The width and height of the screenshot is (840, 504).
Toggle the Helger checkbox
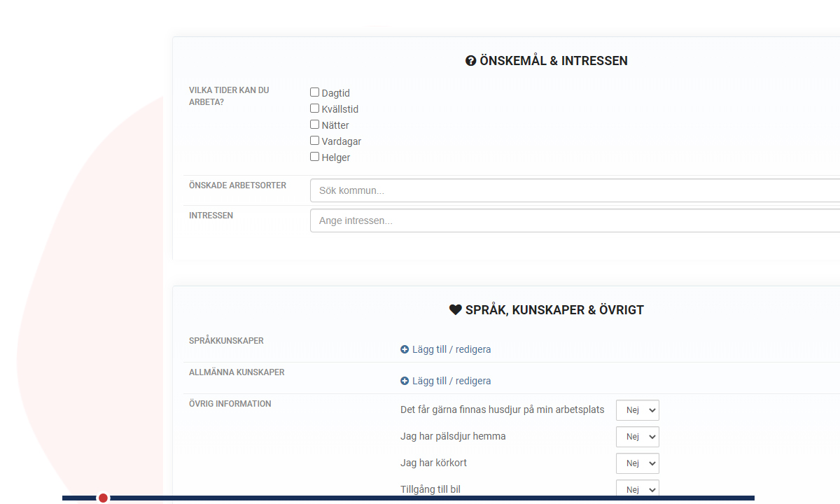point(315,157)
